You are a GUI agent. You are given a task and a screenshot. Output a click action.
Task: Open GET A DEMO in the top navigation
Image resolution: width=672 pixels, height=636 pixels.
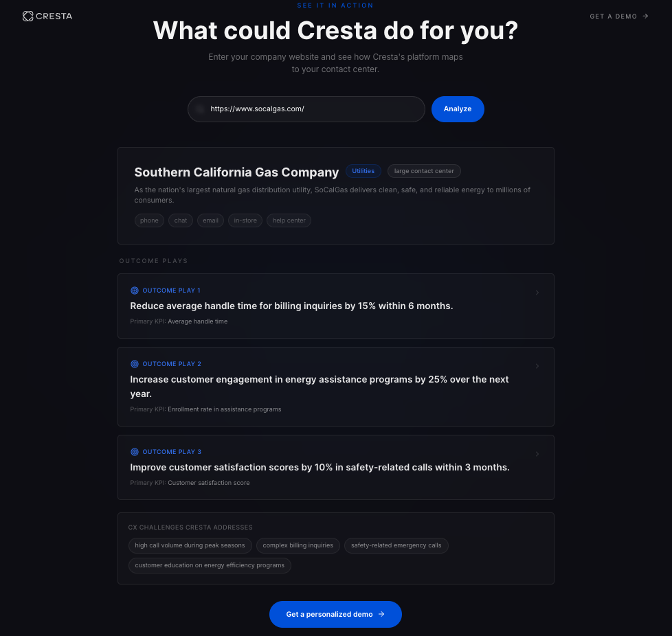pyautogui.click(x=614, y=16)
